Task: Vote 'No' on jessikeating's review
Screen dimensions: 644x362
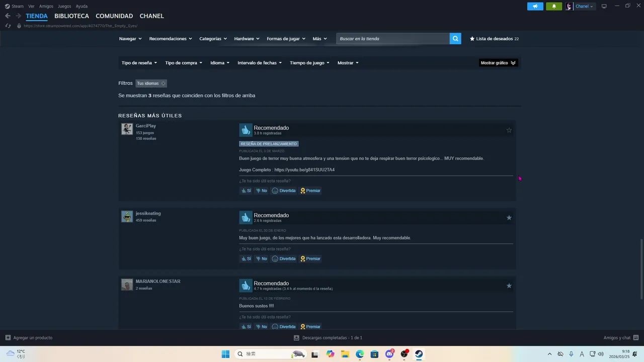Action: [261, 259]
